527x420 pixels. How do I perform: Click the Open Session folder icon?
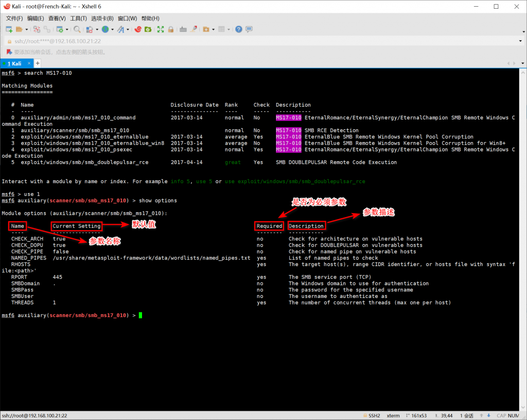click(19, 29)
